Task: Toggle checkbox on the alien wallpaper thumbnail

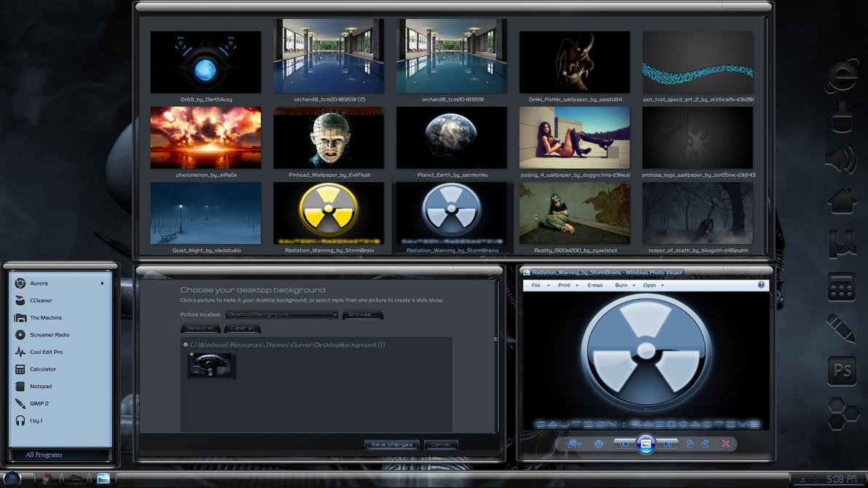Action: tap(192, 355)
